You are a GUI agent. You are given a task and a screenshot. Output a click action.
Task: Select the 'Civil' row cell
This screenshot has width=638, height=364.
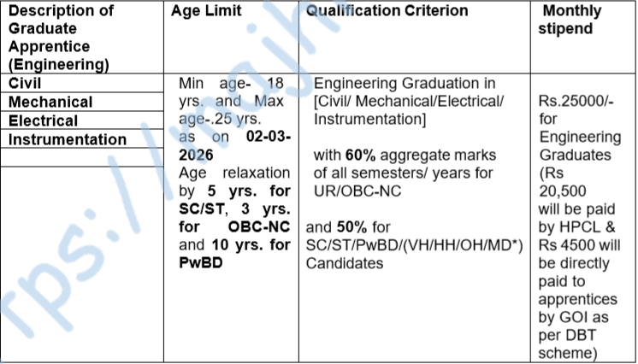[26, 84]
